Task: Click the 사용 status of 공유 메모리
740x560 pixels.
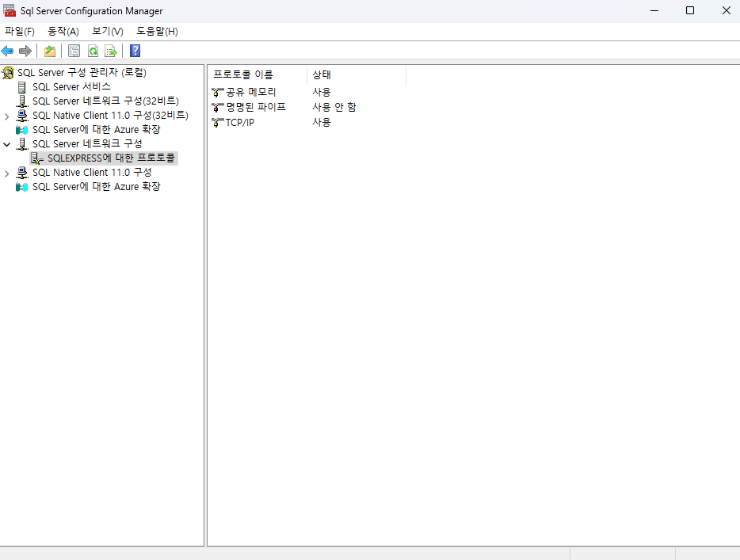Action: 322,92
